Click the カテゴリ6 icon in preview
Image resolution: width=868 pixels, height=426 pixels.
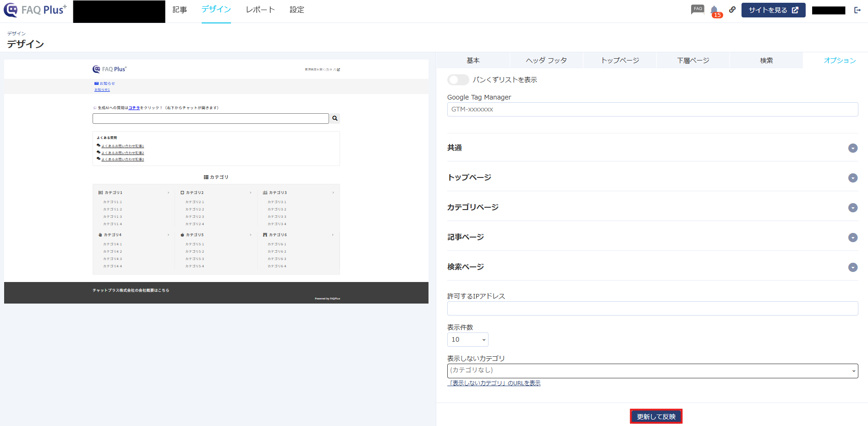265,235
